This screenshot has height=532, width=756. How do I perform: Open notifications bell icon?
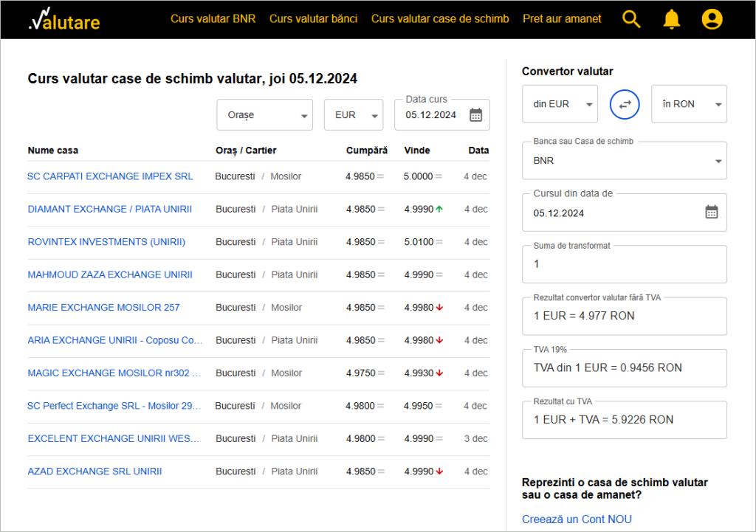click(x=671, y=19)
